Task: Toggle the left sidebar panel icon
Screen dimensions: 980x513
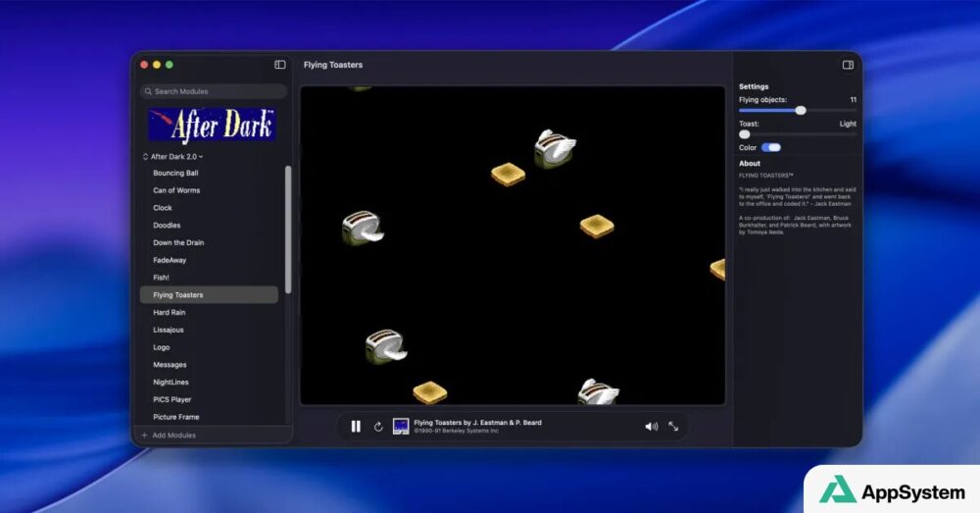Action: 280,65
